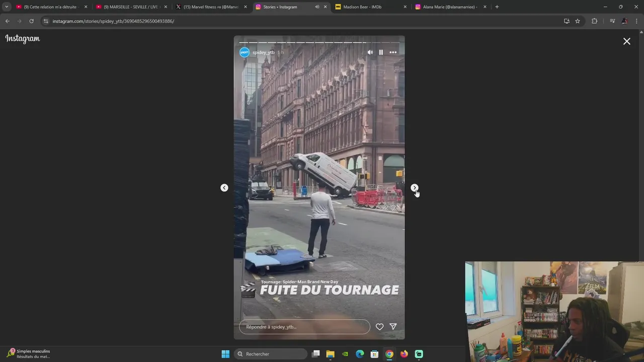Click the 'FUITE DU TOURNAGE' story caption
This screenshot has height=362, width=644.
(329, 290)
